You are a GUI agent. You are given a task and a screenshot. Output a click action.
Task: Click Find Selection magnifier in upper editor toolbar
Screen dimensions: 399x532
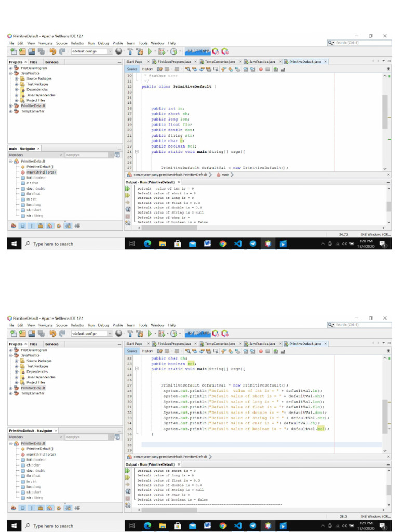(188, 69)
